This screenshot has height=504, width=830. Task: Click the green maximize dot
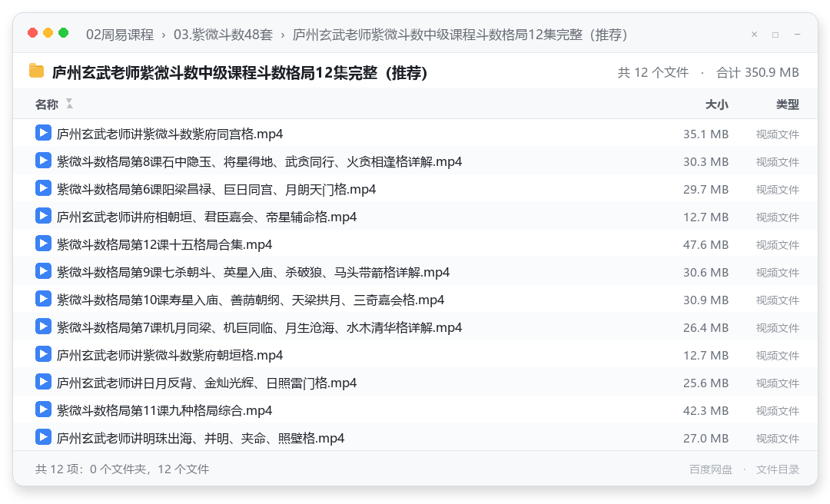point(64,33)
